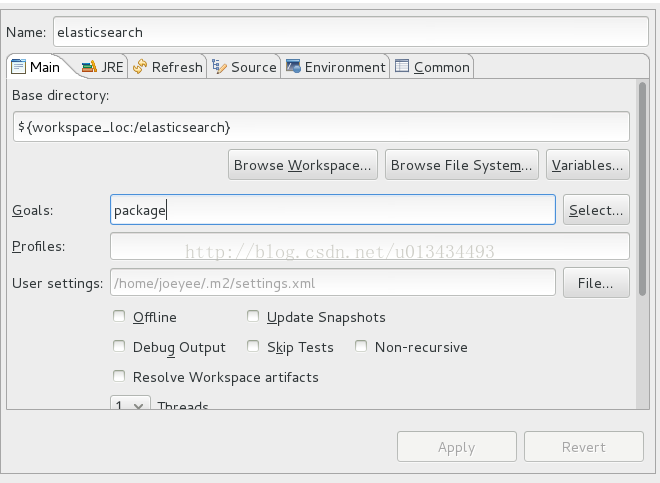Click the Name field containing elasticsearch
Image resolution: width=660 pixels, height=483 pixels.
pyautogui.click(x=351, y=32)
